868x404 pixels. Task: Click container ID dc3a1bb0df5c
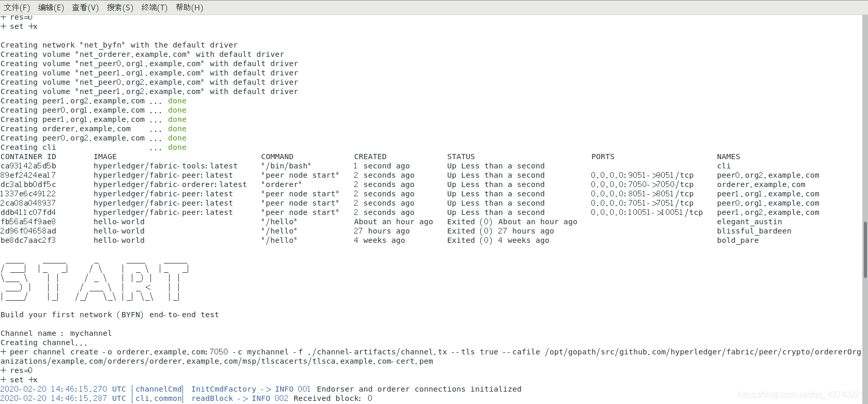28,184
